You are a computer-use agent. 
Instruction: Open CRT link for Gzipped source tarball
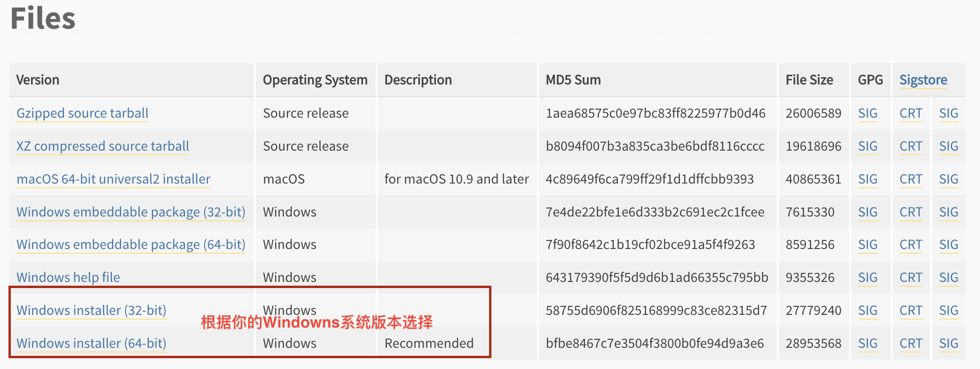click(x=911, y=113)
